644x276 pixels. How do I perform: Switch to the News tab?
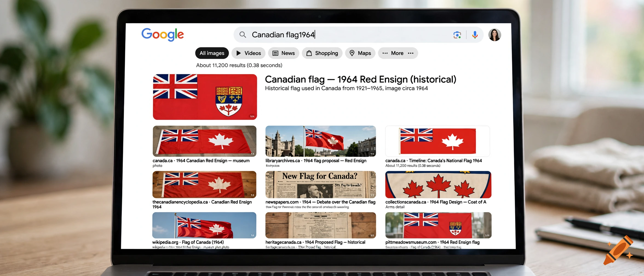(283, 53)
